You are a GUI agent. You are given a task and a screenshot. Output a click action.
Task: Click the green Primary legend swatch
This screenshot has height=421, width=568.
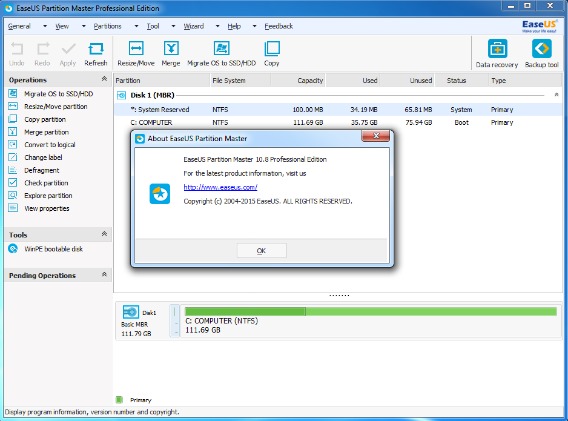click(x=119, y=400)
